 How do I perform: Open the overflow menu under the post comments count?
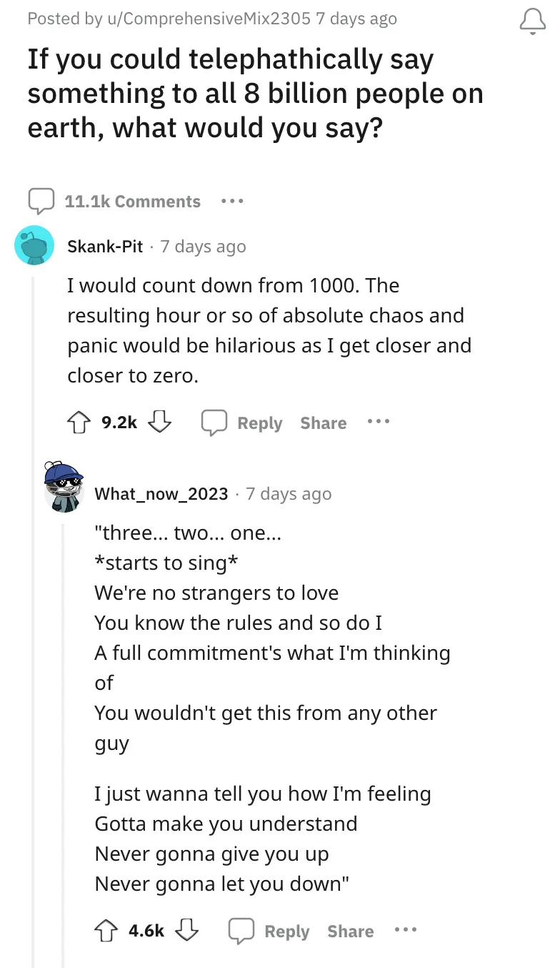pyautogui.click(x=231, y=201)
